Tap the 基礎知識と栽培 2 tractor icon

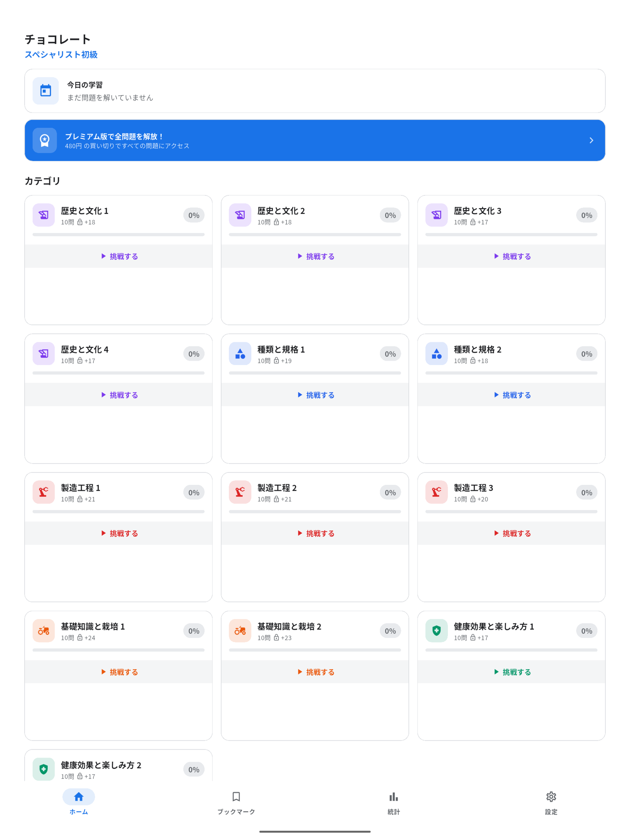[240, 631]
